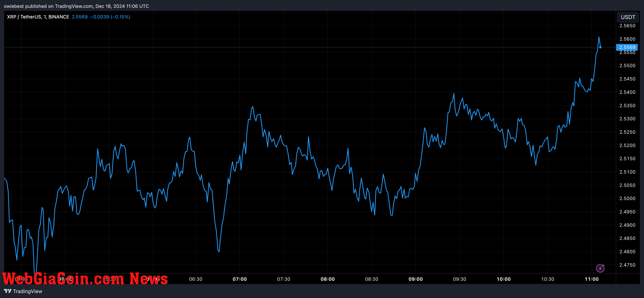The width and height of the screenshot is (644, 298).
Task: Click the 2.5569 value in chart legend
Action: [x=80, y=17]
